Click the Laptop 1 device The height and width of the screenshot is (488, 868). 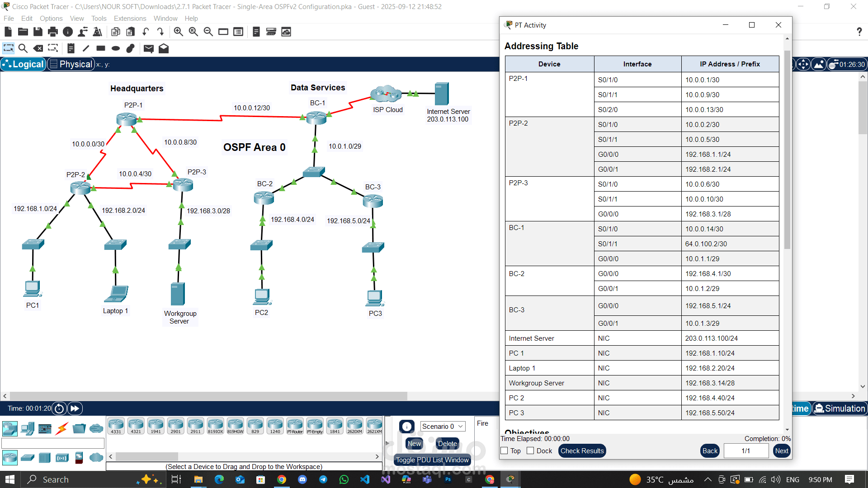pyautogui.click(x=116, y=294)
